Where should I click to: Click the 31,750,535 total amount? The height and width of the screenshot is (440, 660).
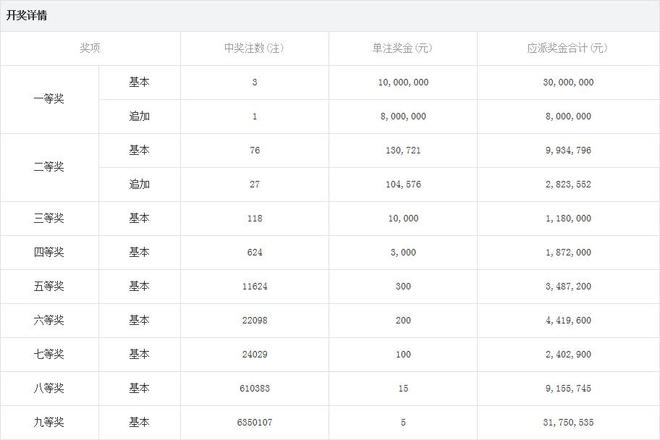(x=568, y=423)
